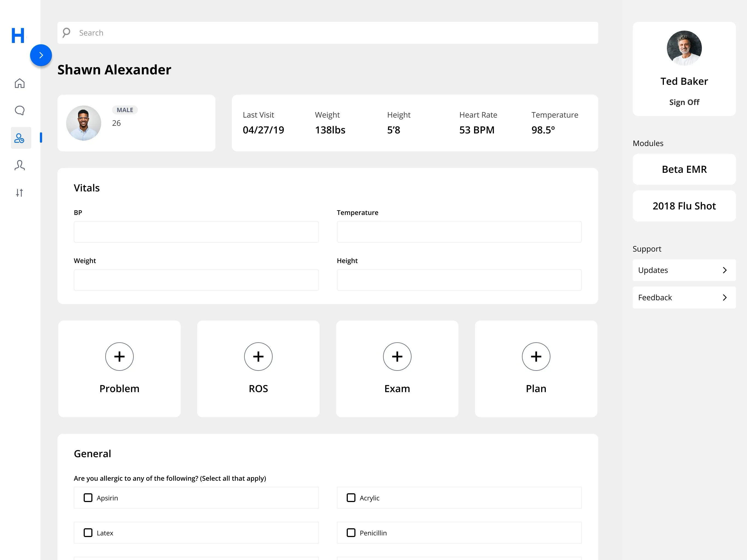The image size is (747, 560).
Task: Open the 2018 Flu Shot module
Action: (684, 206)
